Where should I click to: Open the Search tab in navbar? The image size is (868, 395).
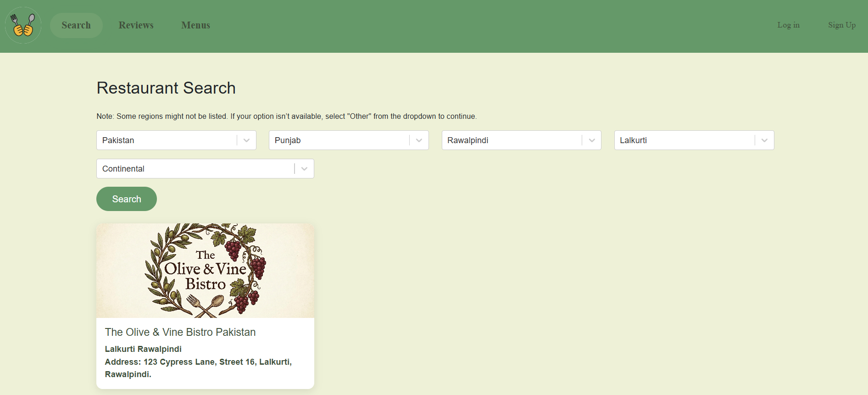click(76, 25)
